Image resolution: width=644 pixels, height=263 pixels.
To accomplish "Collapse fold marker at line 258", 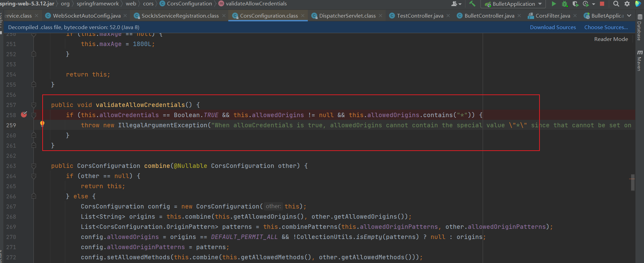I will (34, 115).
